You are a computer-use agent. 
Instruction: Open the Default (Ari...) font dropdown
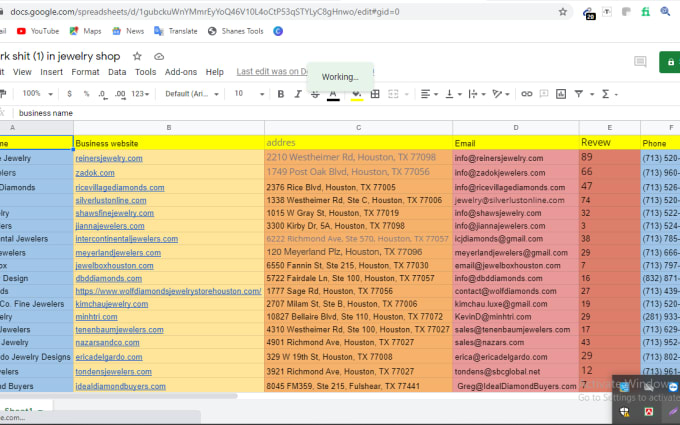point(192,94)
